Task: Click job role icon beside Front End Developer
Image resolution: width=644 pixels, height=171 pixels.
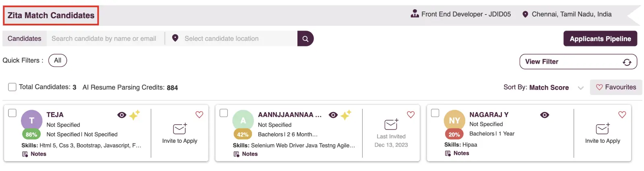Action: point(415,14)
